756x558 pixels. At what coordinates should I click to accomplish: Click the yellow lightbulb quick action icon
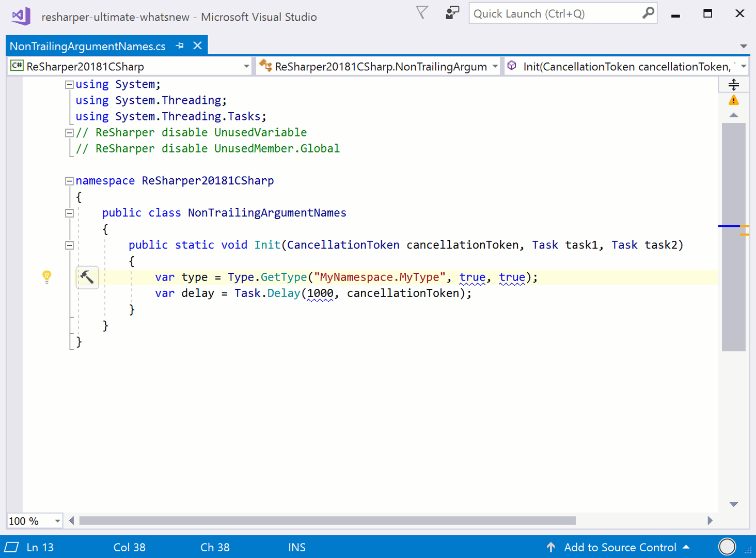click(x=46, y=276)
